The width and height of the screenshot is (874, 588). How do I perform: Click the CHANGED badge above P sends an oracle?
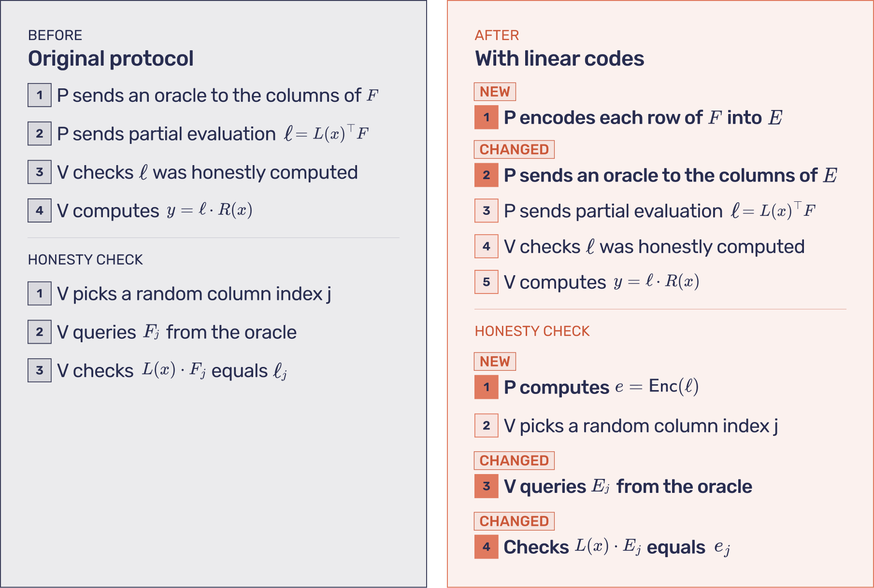[514, 150]
